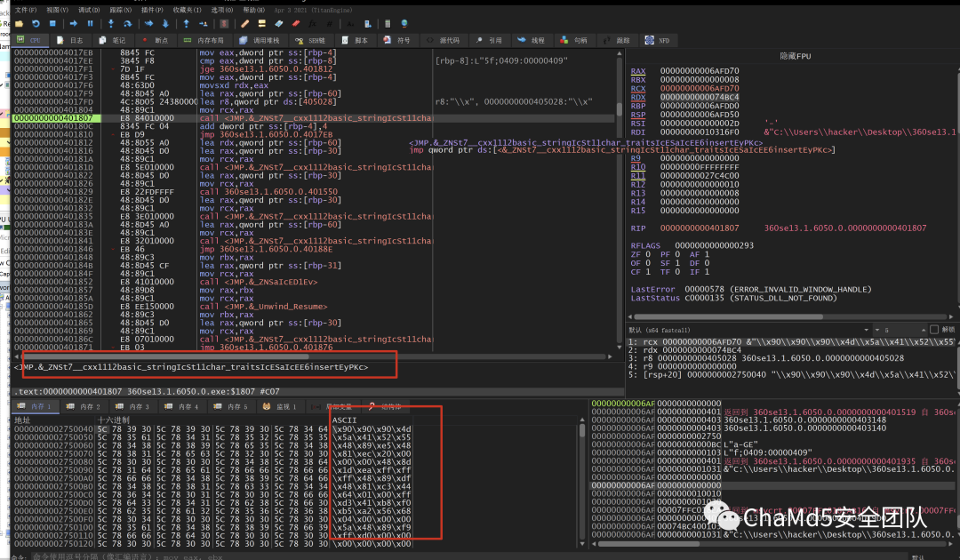The image size is (960, 560).
Task: Restart the debuggee with the circular arrow icon
Action: pos(36,23)
